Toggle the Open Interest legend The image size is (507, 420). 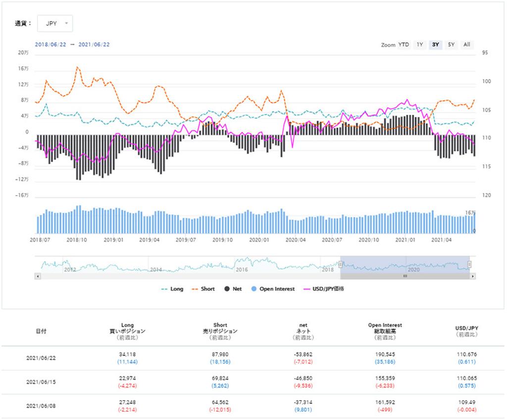click(x=273, y=289)
